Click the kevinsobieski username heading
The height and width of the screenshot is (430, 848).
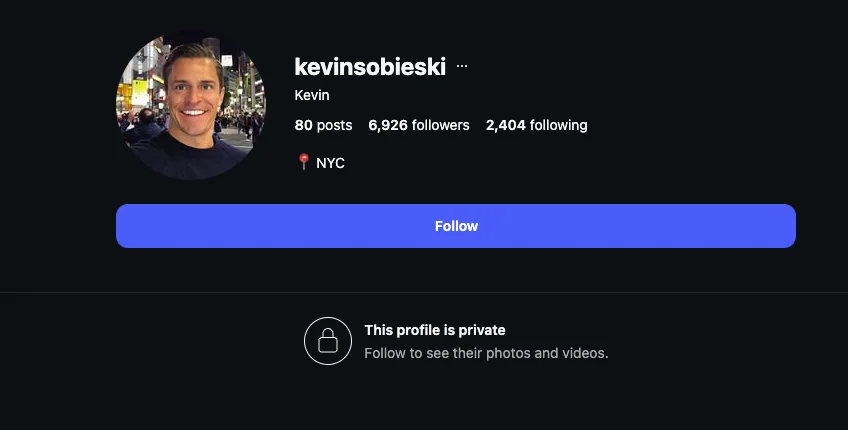click(370, 67)
